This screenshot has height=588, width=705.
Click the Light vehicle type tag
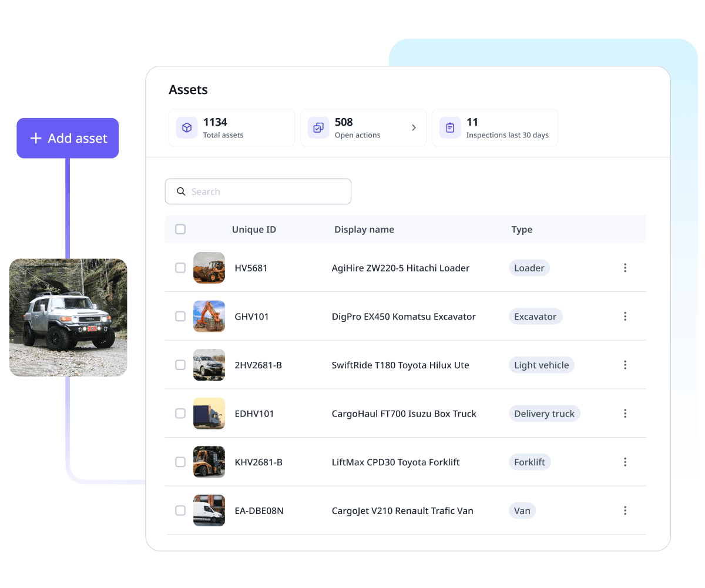coord(541,365)
